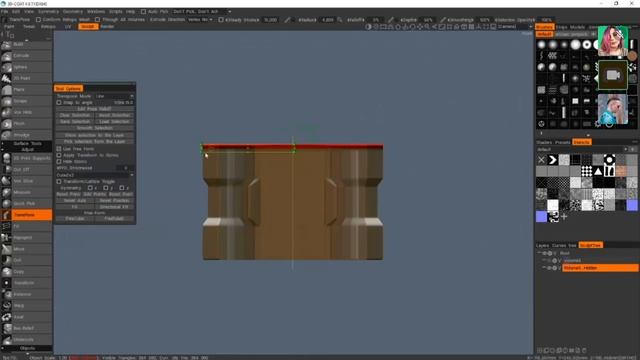Screen dimensions: 640x360
Task: Open the Geometry menu
Action: click(x=73, y=11)
